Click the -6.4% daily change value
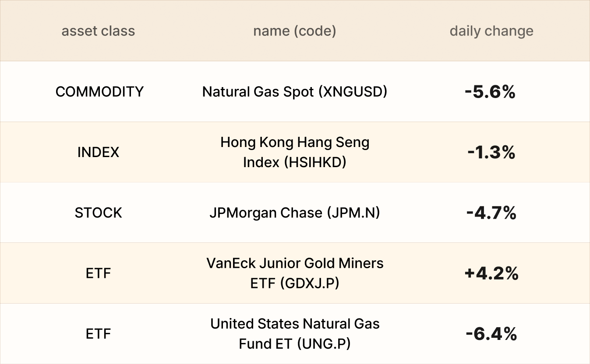 (x=491, y=334)
